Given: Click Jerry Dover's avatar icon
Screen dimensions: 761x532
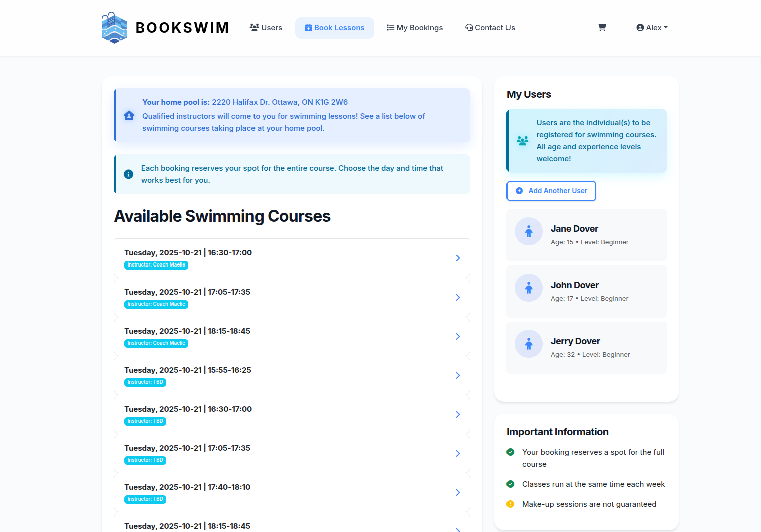Looking at the screenshot, I should tap(529, 344).
